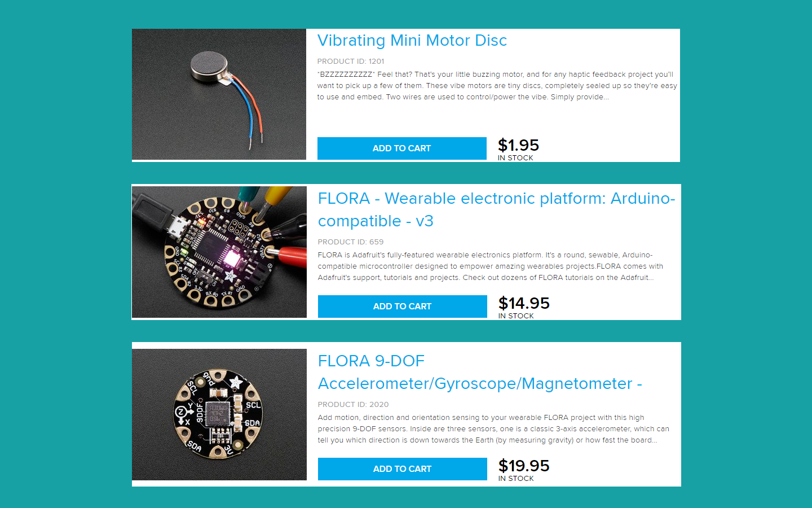
Task: Click the 9-DOF sensors description paragraph
Action: (x=493, y=429)
